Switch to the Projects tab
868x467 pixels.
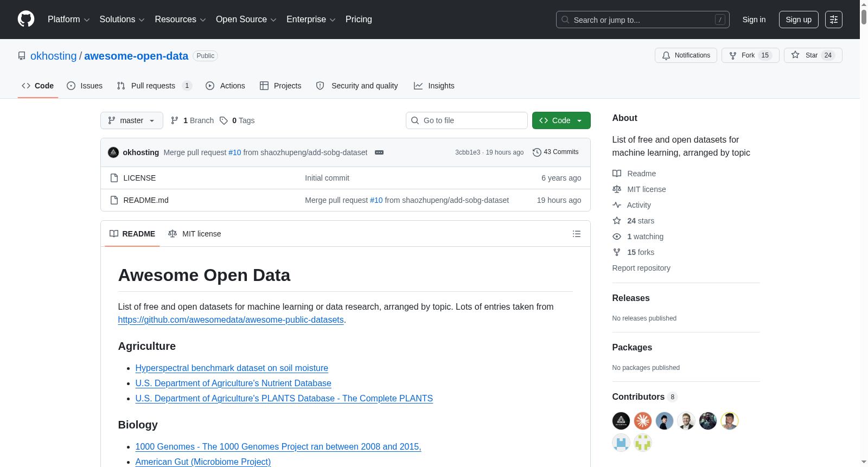pyautogui.click(x=280, y=86)
